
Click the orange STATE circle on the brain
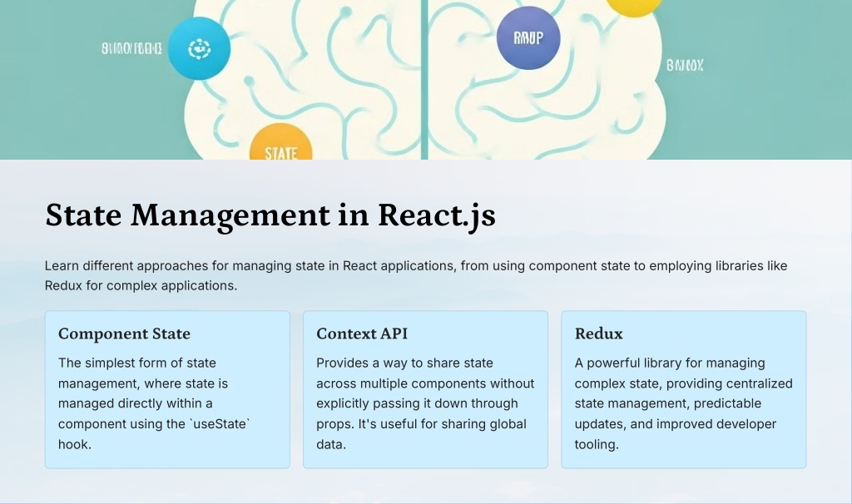[x=280, y=141]
